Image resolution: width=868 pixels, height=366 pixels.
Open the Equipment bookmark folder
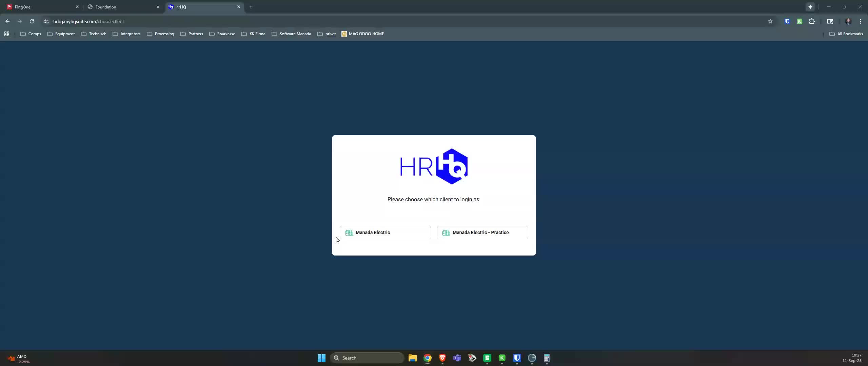pyautogui.click(x=61, y=34)
